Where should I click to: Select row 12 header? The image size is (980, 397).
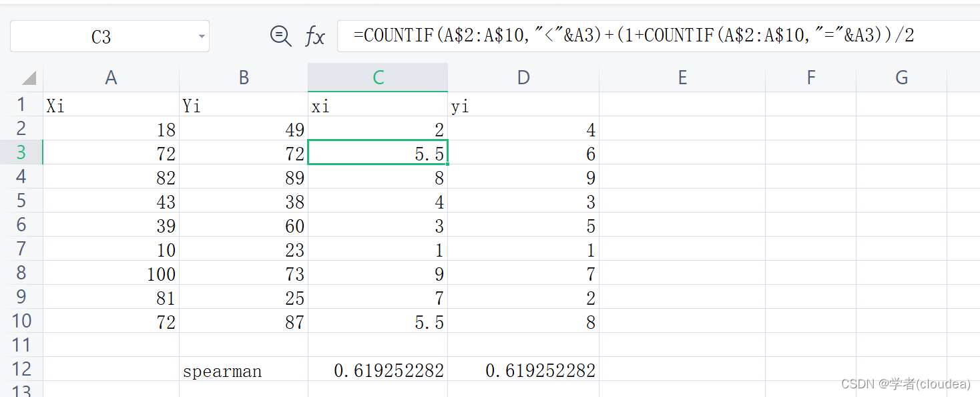click(x=21, y=369)
